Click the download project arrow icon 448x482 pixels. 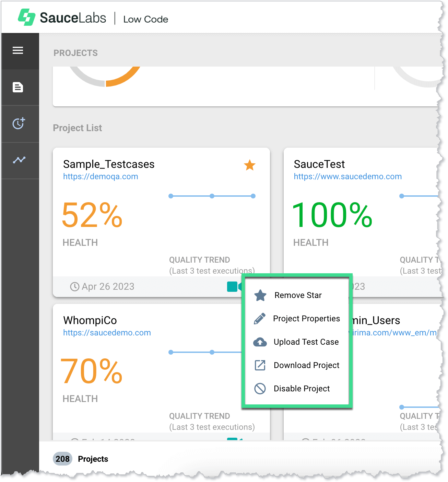(260, 365)
